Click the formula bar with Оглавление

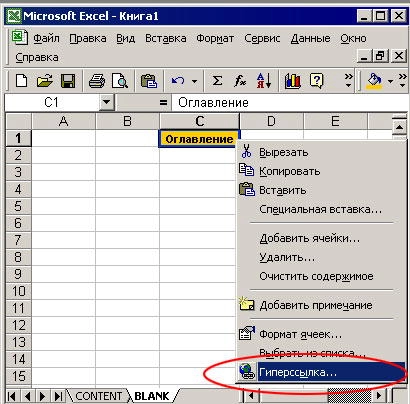click(290, 102)
